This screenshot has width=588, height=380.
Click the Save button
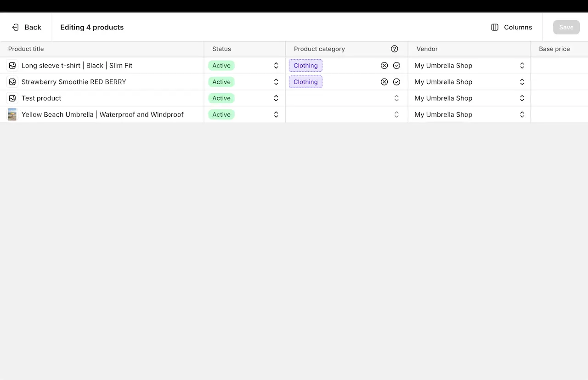click(x=566, y=27)
